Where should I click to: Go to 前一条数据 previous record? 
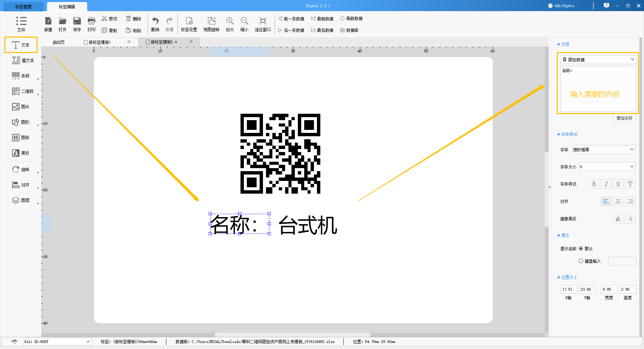291,19
